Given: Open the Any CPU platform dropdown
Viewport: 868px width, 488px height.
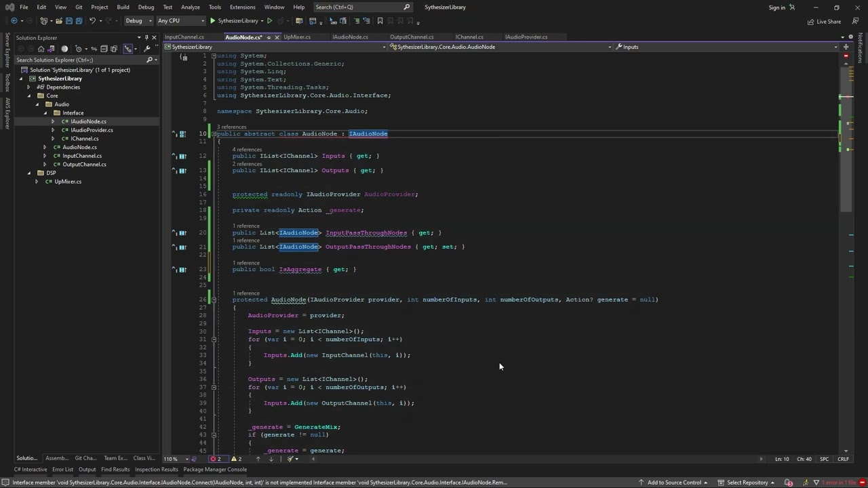Looking at the screenshot, I should point(180,21).
